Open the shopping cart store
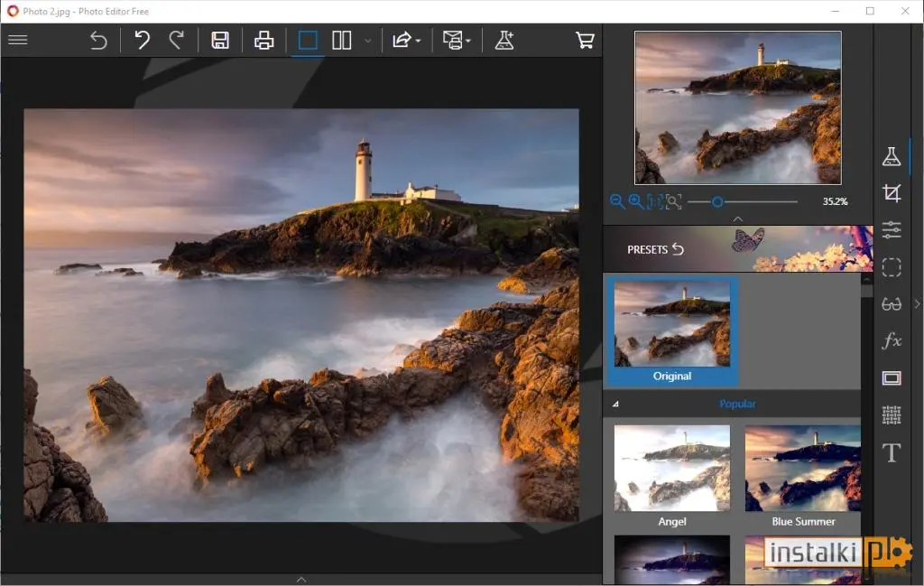The height and width of the screenshot is (586, 924). [x=585, y=40]
